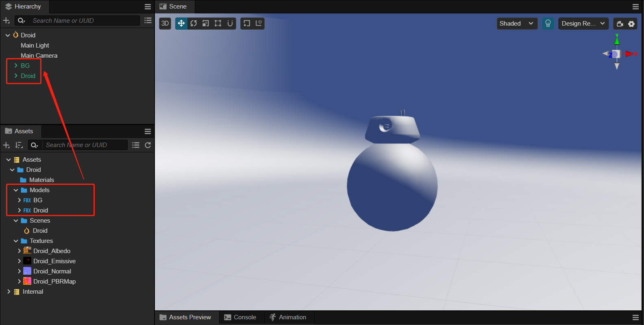Select the Droid_Emissive texture thumbnail
Image resolution: width=644 pixels, height=325 pixels.
[27, 261]
